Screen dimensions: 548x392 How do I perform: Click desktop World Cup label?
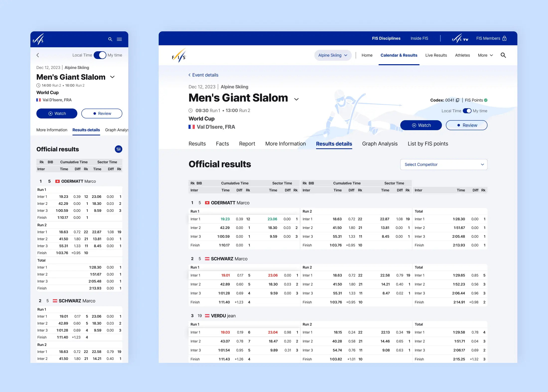tap(202, 119)
